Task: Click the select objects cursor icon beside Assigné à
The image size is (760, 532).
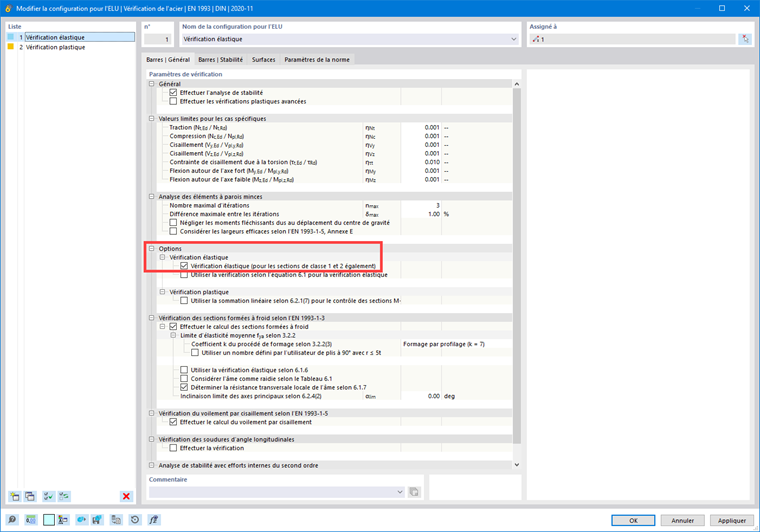Action: pyautogui.click(x=745, y=39)
